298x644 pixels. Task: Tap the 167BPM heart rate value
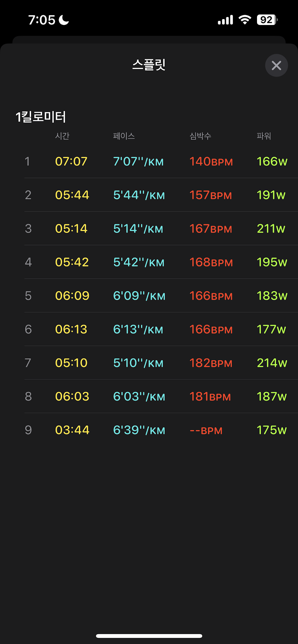pos(211,229)
